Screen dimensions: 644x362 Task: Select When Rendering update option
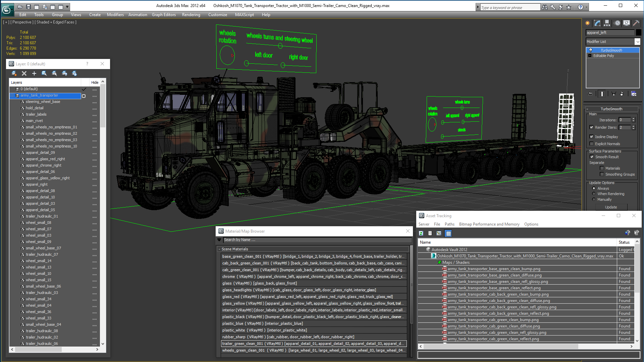(594, 194)
